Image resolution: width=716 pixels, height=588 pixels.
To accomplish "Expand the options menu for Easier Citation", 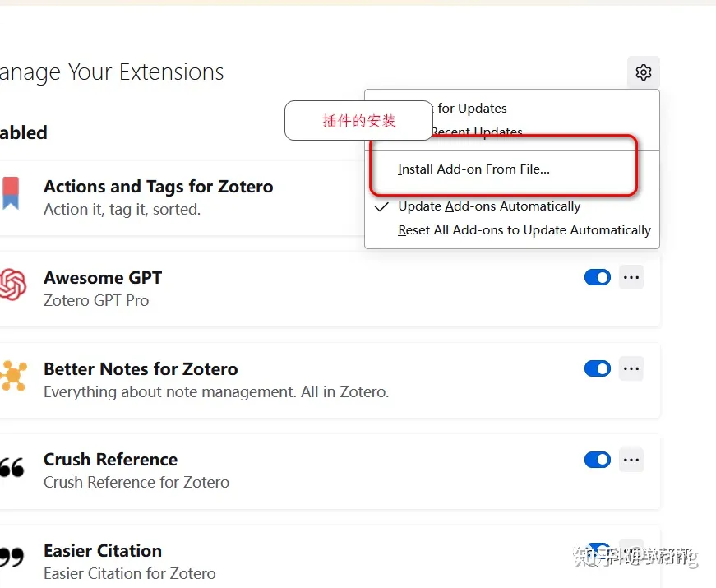I will 631,551.
